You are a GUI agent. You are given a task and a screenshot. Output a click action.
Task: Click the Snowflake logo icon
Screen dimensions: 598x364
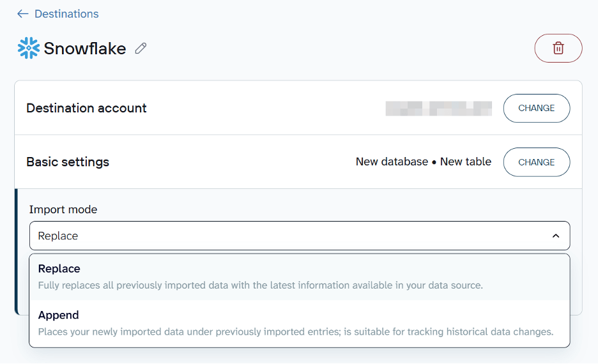29,49
